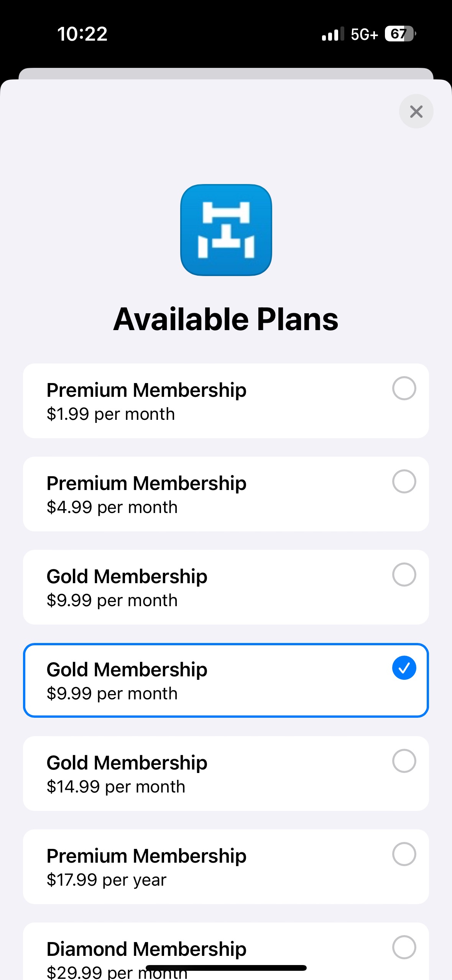Viewport: 452px width, 980px height.
Task: Select radio button for $17.99 per year plan
Action: point(404,854)
